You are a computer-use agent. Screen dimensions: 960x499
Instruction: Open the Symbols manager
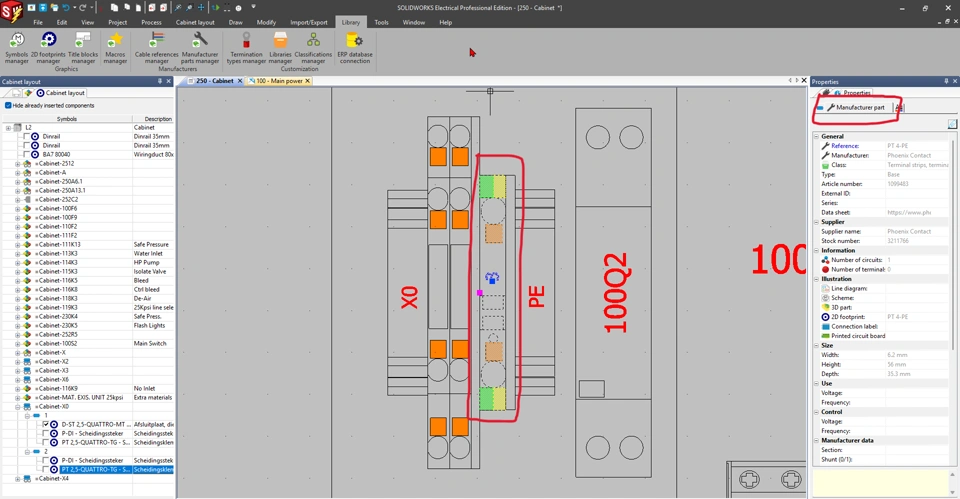click(17, 48)
